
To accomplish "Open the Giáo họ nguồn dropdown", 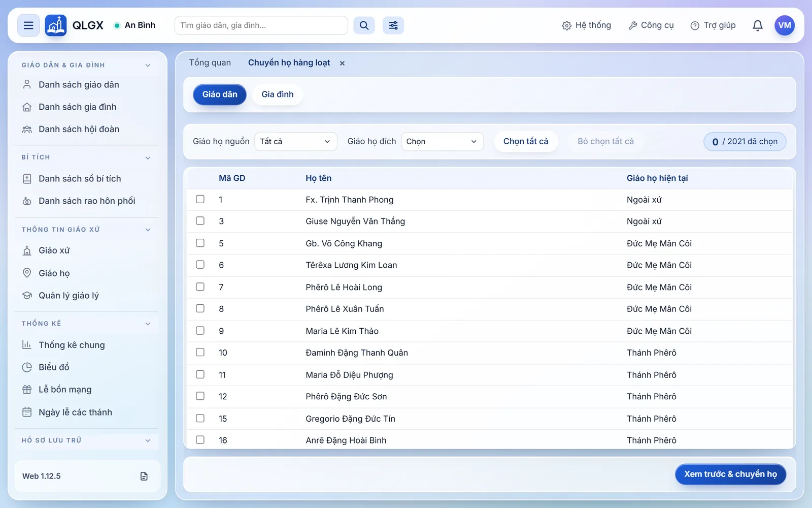I will [296, 142].
